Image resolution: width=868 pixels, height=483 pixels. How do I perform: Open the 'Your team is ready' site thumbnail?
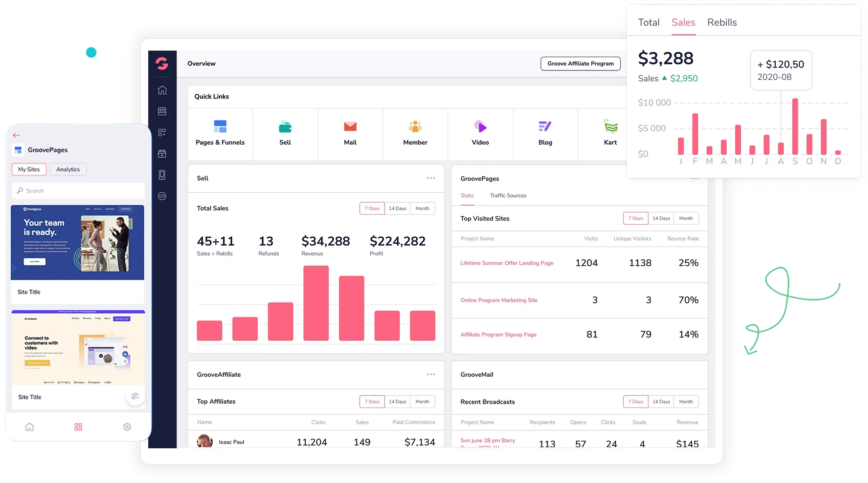pos(77,242)
